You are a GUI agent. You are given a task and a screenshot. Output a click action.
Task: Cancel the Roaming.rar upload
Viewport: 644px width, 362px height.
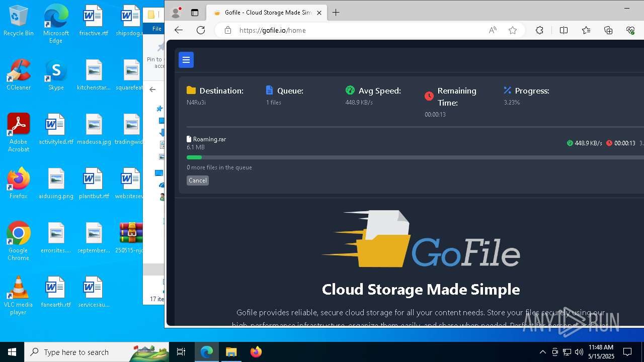coord(198,180)
